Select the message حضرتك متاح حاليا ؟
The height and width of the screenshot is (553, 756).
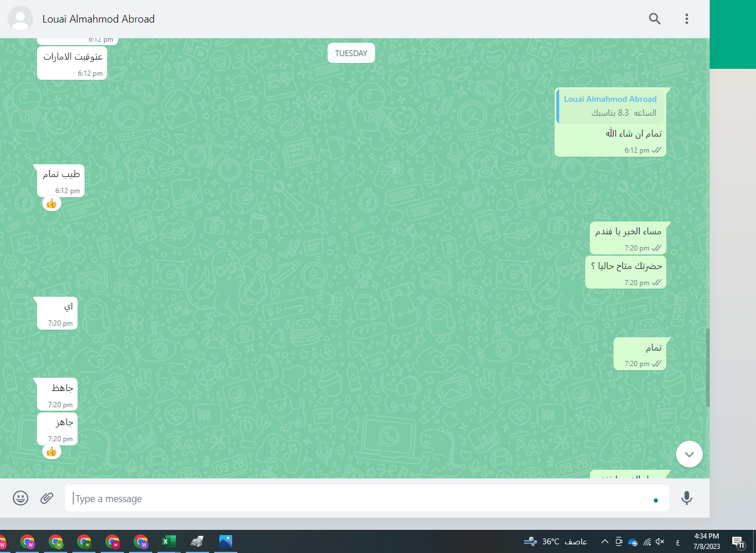pyautogui.click(x=626, y=272)
